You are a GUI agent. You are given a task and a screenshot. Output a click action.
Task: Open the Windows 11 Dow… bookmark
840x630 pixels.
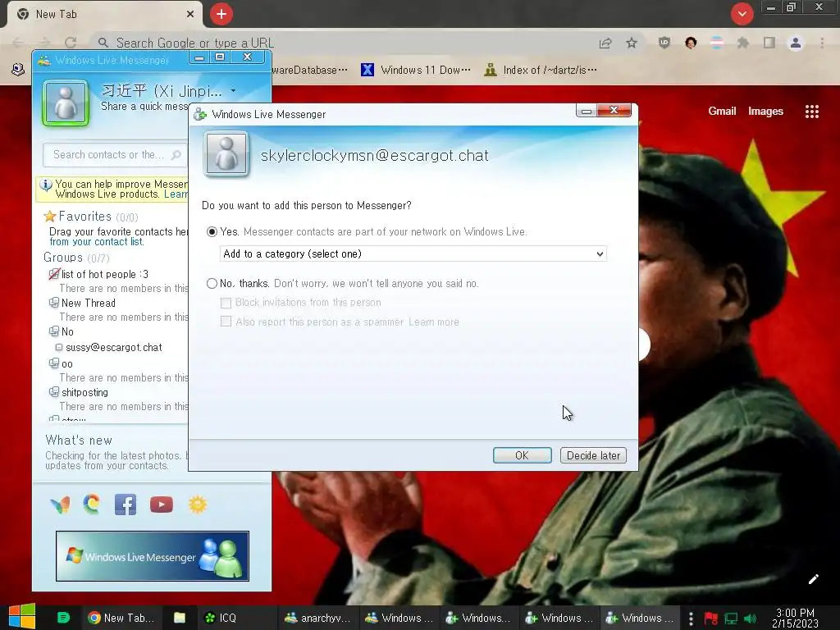416,71
